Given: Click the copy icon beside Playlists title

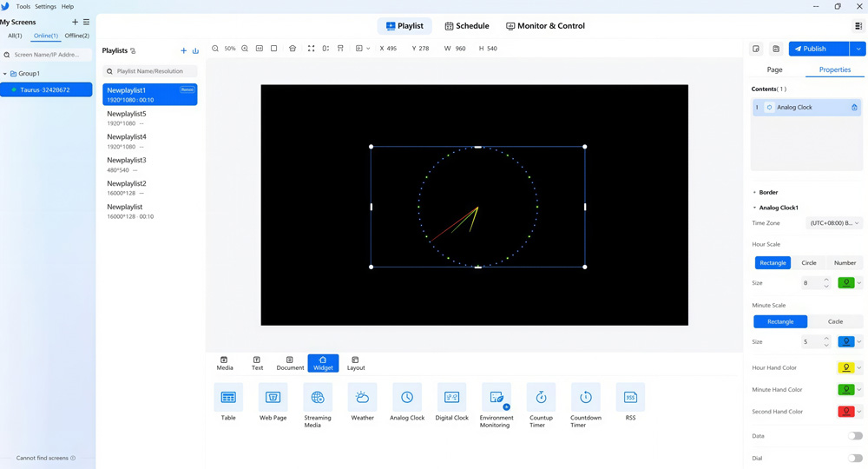Looking at the screenshot, I should pos(133,50).
